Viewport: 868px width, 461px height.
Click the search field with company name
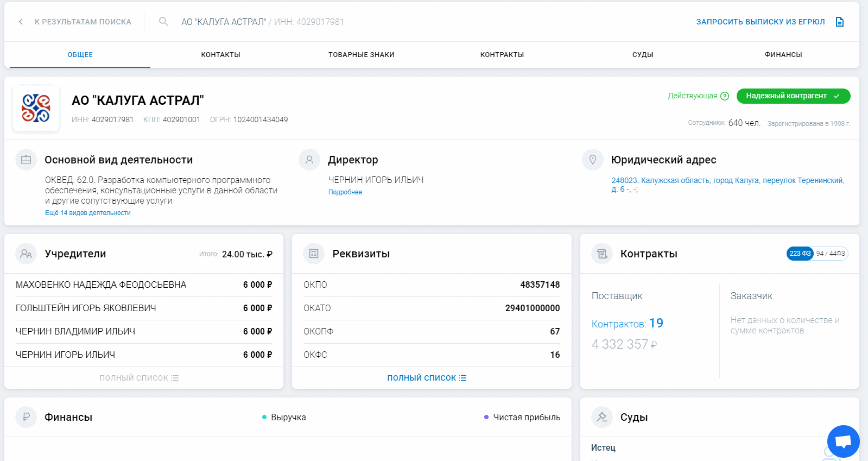pyautogui.click(x=263, y=22)
